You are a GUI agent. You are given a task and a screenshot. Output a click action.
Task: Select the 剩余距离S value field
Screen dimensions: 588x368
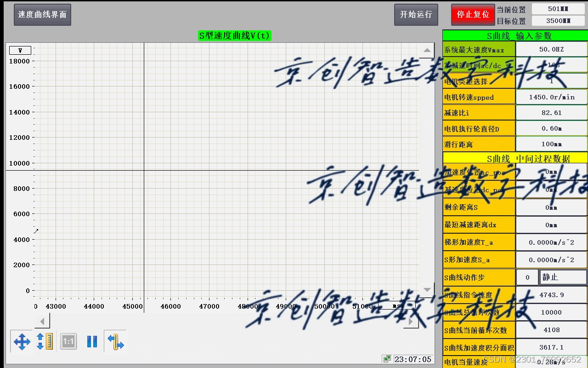[551, 207]
